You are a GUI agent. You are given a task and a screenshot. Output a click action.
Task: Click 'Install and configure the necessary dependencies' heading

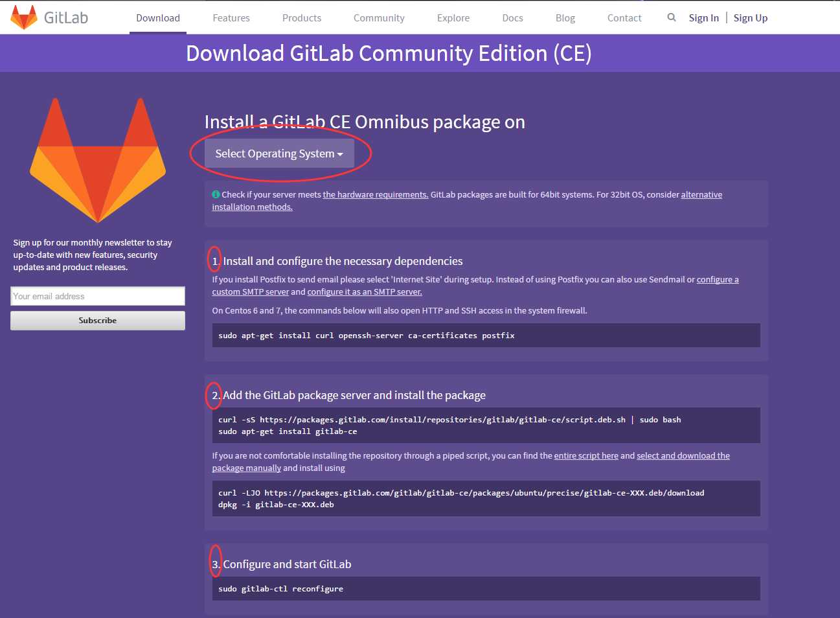[343, 261]
